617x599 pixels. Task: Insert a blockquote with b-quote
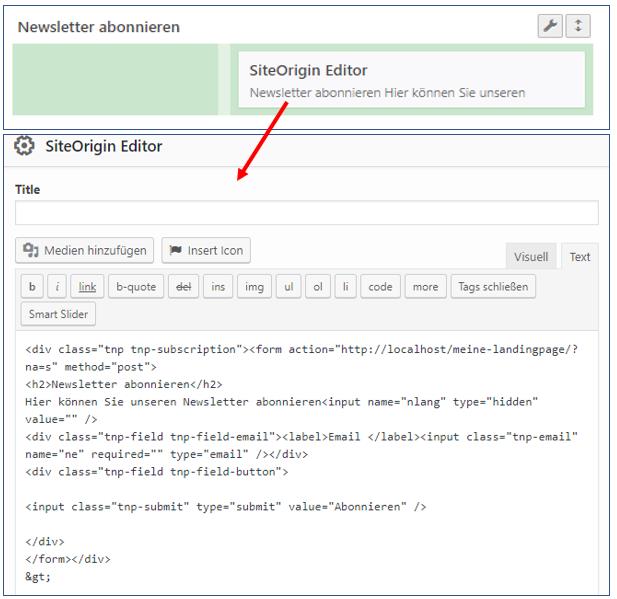tap(135, 287)
